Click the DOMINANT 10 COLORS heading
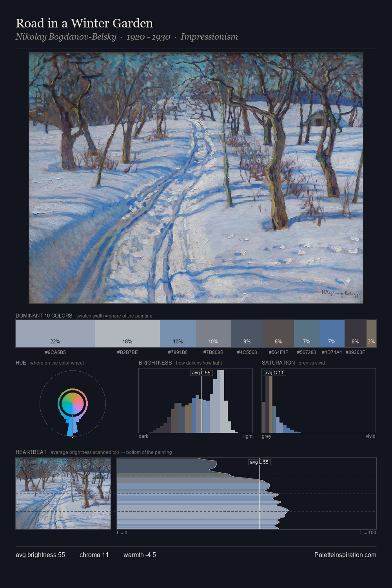 (44, 316)
